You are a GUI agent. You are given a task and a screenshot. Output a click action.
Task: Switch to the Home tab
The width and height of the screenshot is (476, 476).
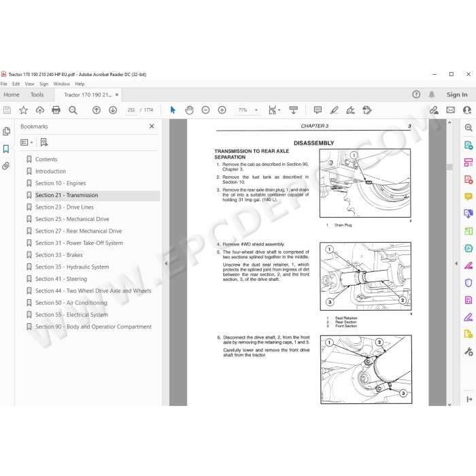coord(12,95)
